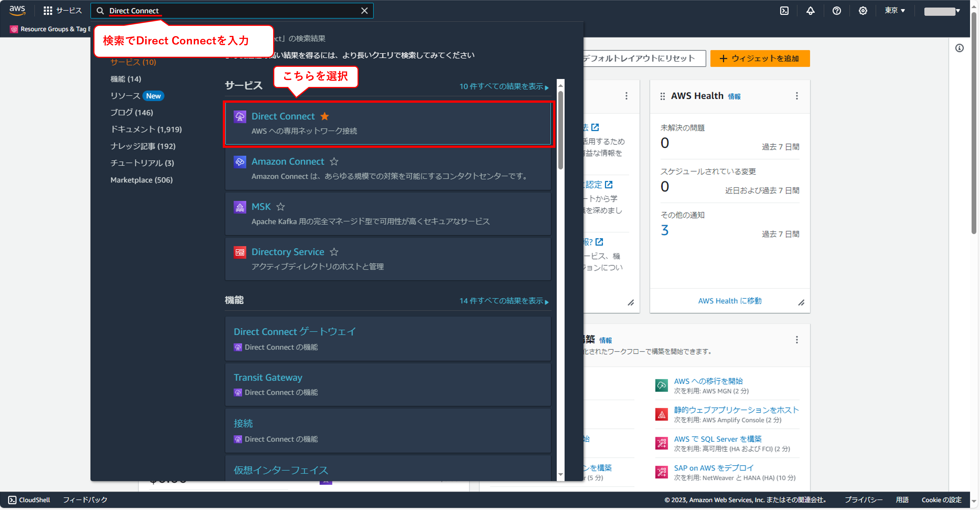Viewport: 980px width, 510px height.
Task: Open AWS Health widget options menu
Action: (x=797, y=96)
